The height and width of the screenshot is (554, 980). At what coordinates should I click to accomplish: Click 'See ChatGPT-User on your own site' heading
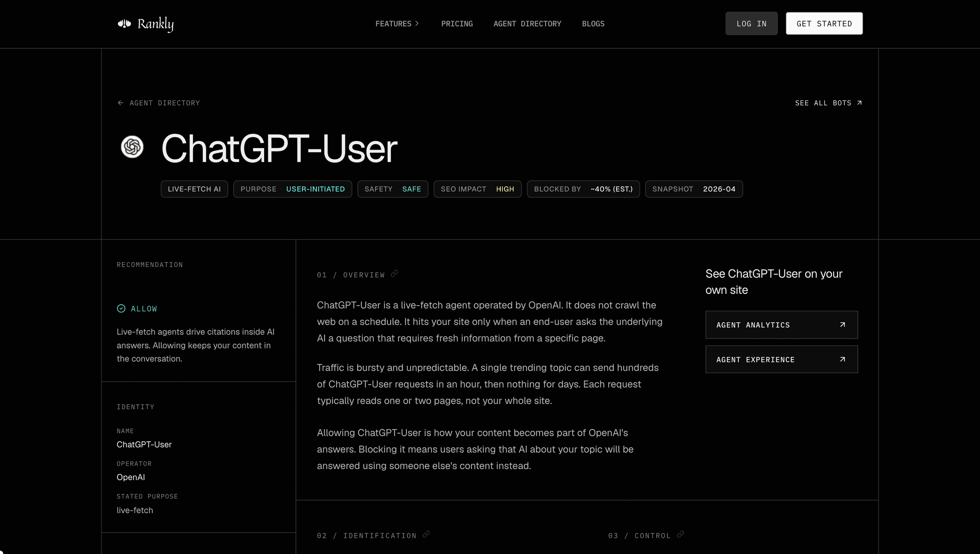click(774, 282)
